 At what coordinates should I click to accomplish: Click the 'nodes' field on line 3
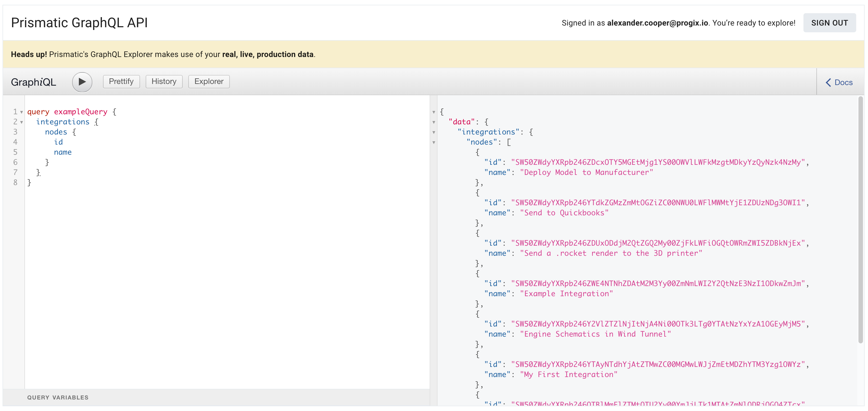point(56,132)
